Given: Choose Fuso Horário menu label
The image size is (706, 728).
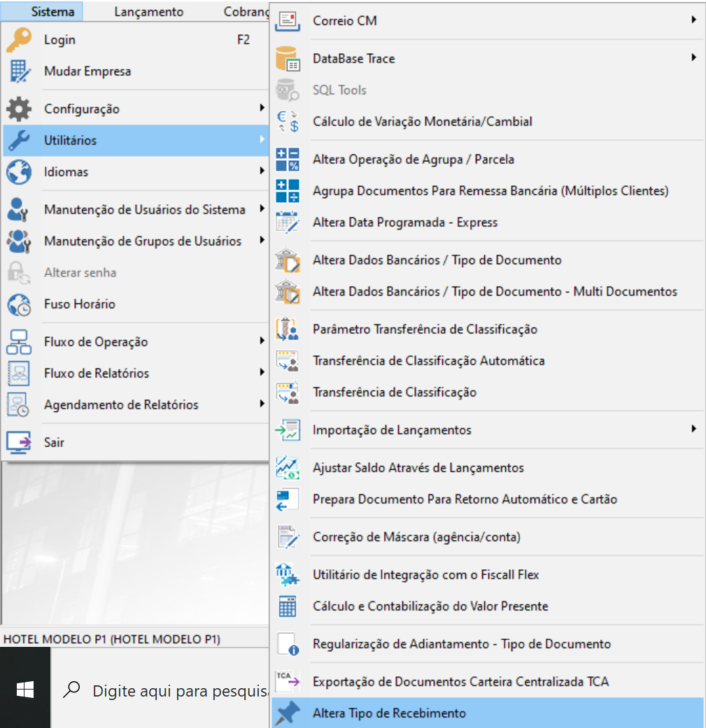Looking at the screenshot, I should pos(80,304).
